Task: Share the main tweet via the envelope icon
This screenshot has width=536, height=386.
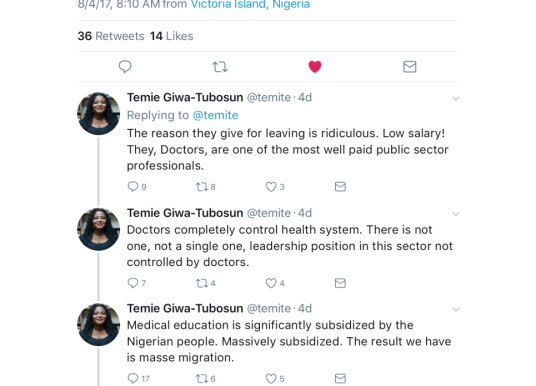Action: (x=410, y=67)
